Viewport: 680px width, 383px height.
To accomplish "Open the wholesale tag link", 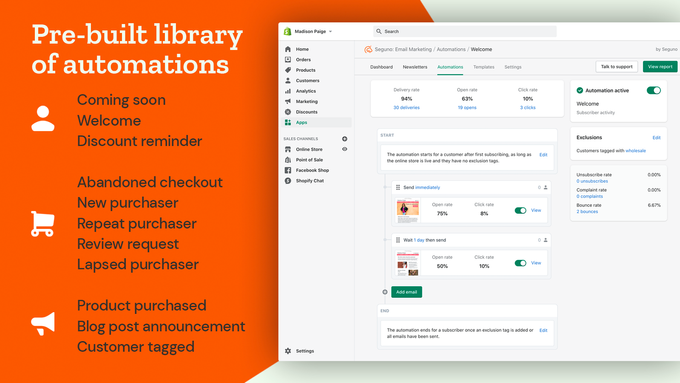I will [x=635, y=151].
